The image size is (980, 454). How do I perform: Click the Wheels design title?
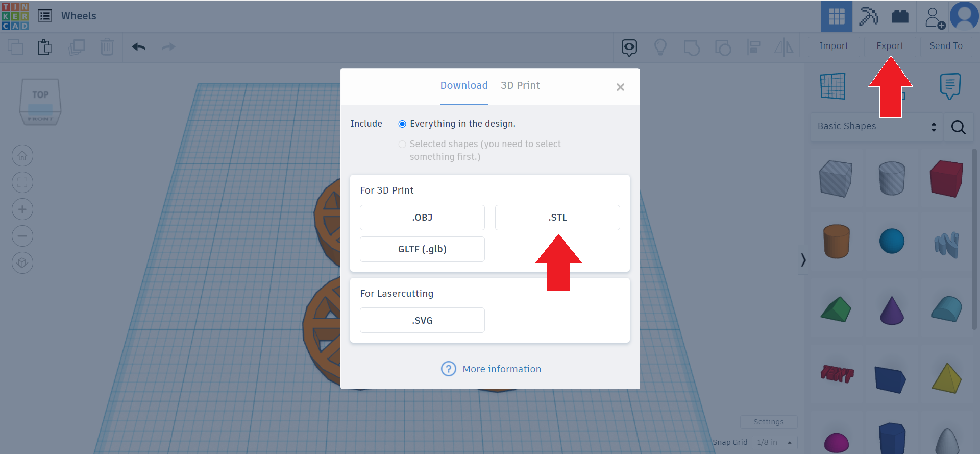pos(79,16)
